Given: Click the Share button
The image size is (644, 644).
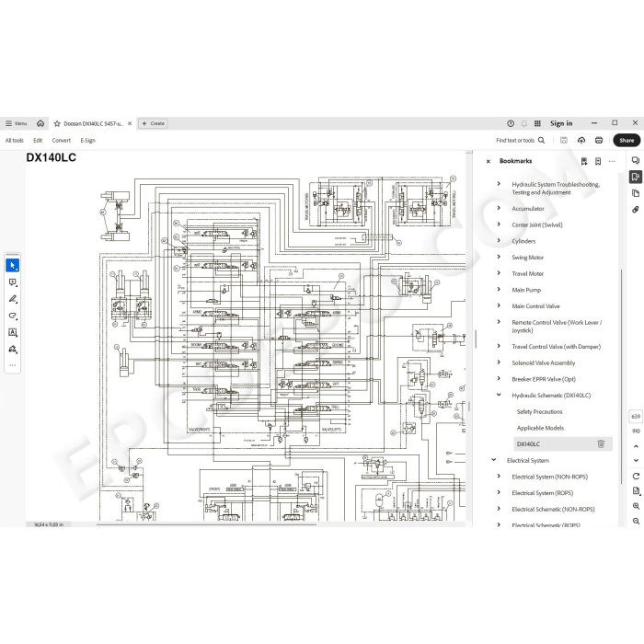Looking at the screenshot, I should tap(627, 141).
